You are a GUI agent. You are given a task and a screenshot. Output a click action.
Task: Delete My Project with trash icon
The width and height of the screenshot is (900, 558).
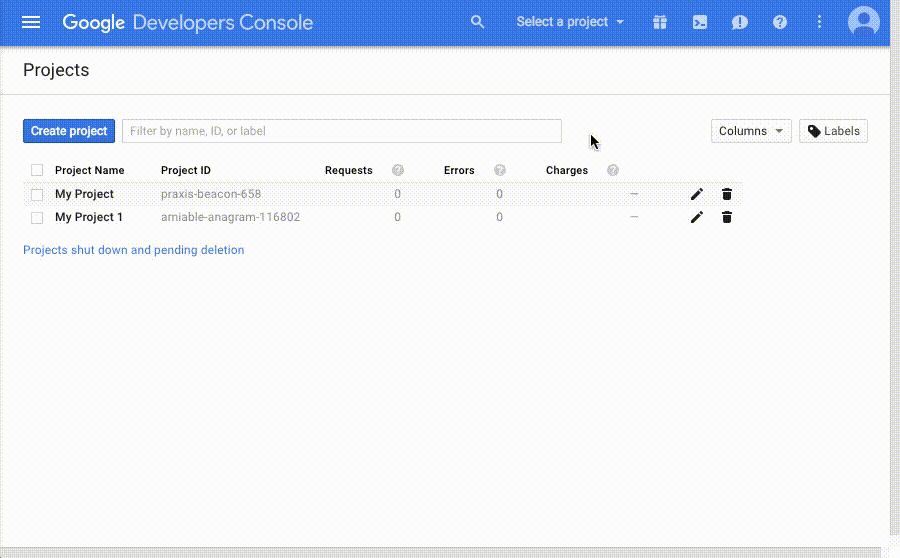click(727, 194)
